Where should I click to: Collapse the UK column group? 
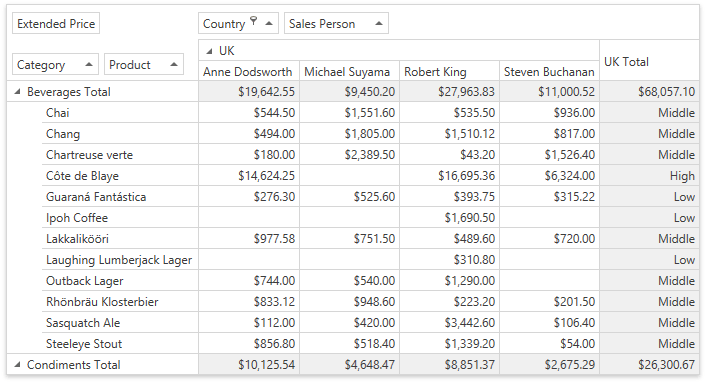coord(209,51)
